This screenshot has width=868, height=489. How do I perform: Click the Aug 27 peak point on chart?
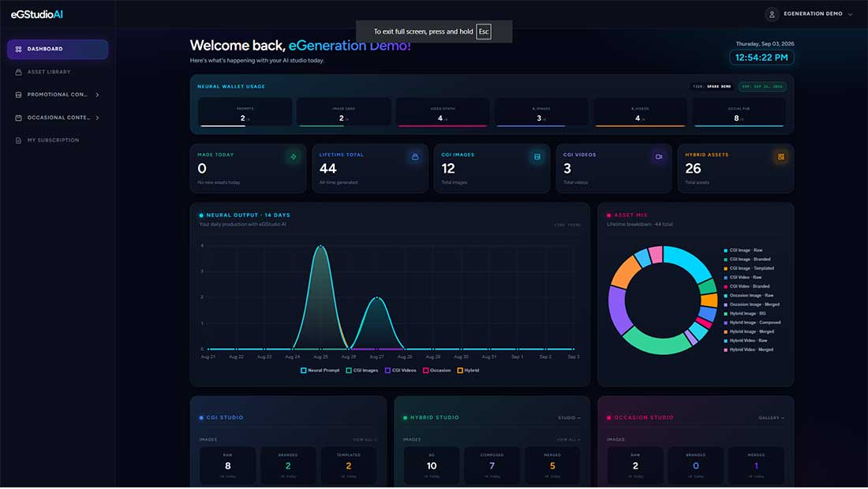click(377, 297)
